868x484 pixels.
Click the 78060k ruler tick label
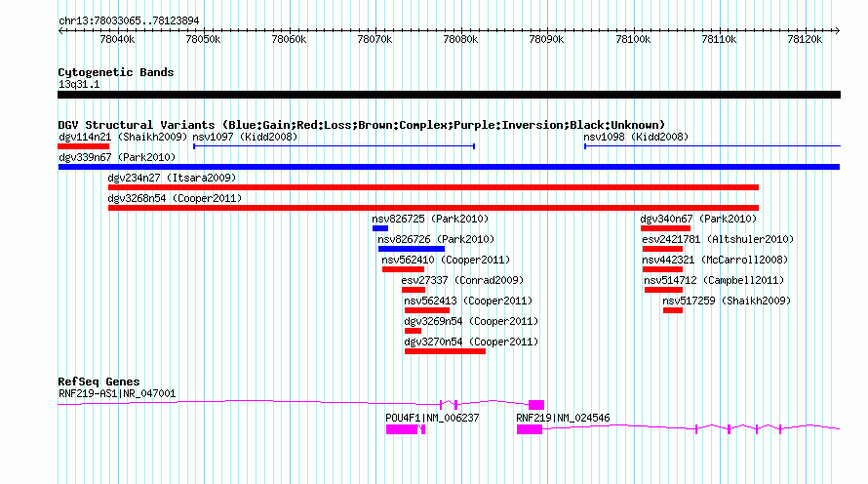click(289, 39)
